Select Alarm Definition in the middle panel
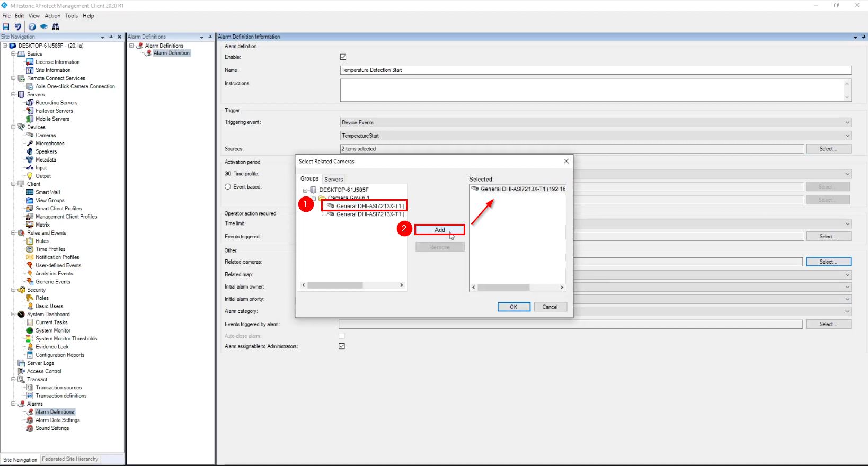This screenshot has width=868, height=466. (171, 53)
